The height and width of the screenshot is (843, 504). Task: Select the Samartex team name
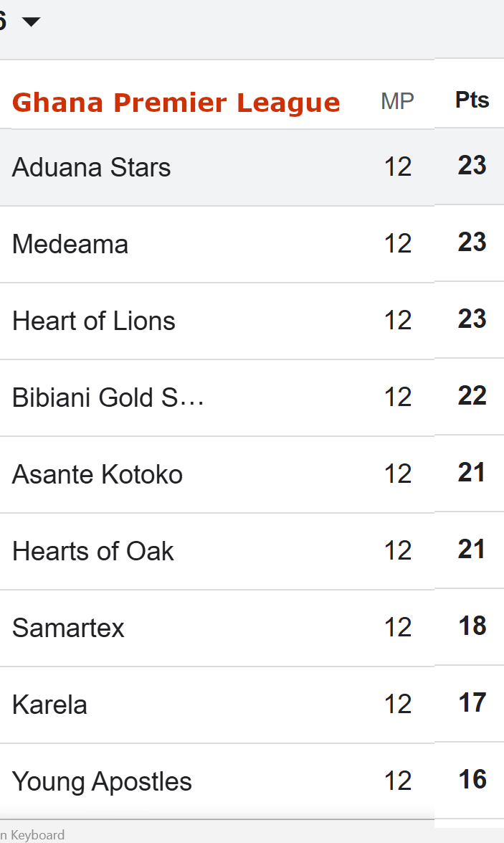tap(68, 628)
